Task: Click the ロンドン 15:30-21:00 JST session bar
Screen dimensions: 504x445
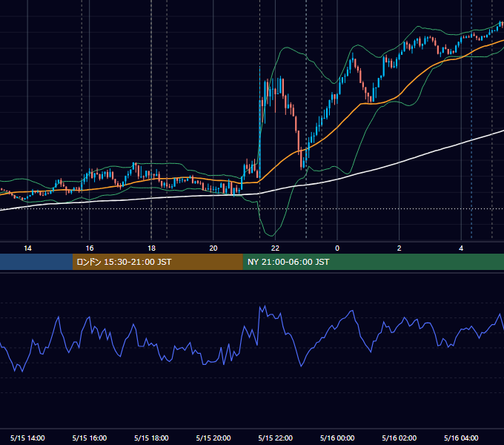Action: [x=157, y=262]
